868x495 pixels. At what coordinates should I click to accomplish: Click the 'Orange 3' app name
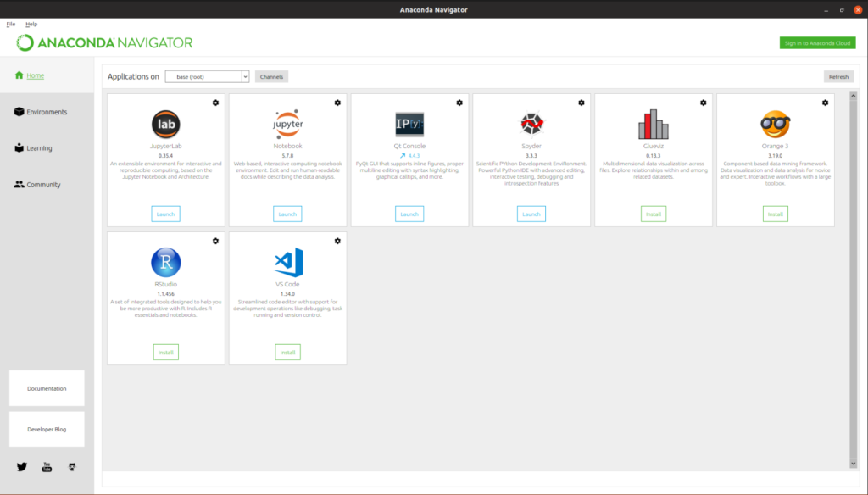pos(775,146)
